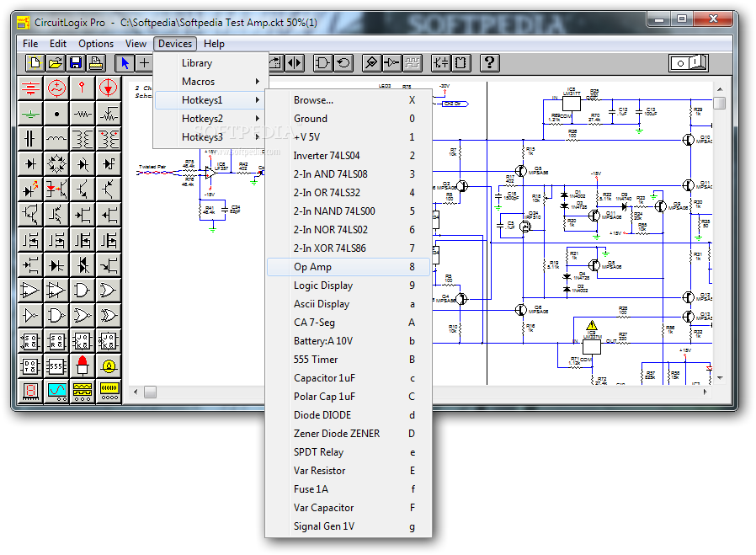Screen dimensions: 756x555
Task: Select 555 Timer from the submenu
Action: point(348,360)
